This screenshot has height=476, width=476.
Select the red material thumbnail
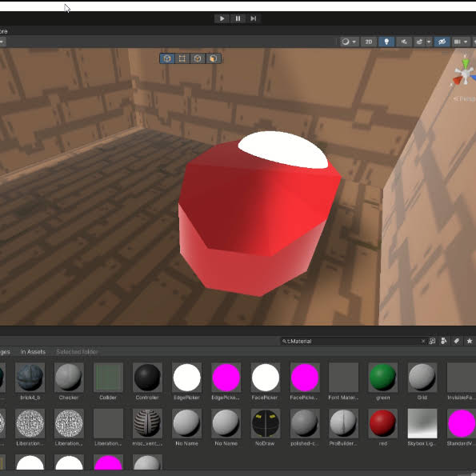click(x=383, y=423)
